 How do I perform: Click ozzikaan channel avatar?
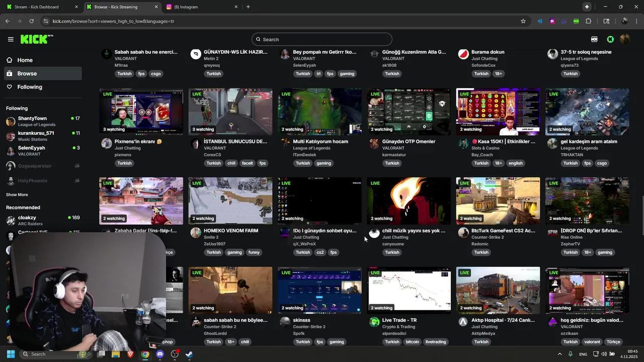tap(552, 322)
